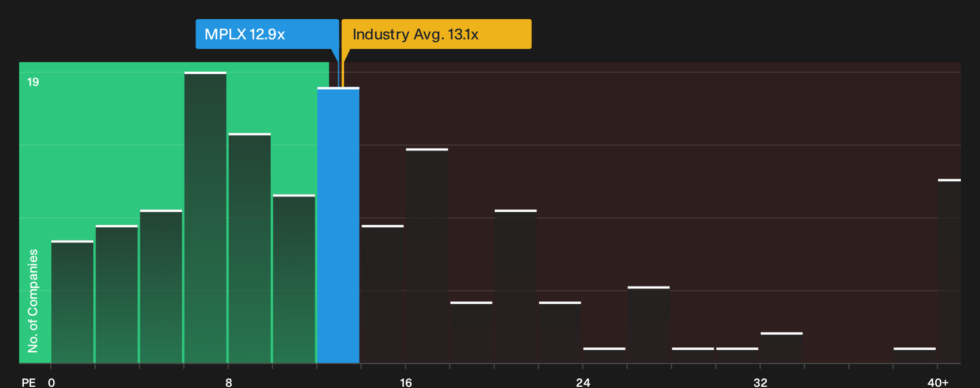Click the '8' x-axis tick label
The width and height of the screenshot is (980, 388).
tap(229, 383)
